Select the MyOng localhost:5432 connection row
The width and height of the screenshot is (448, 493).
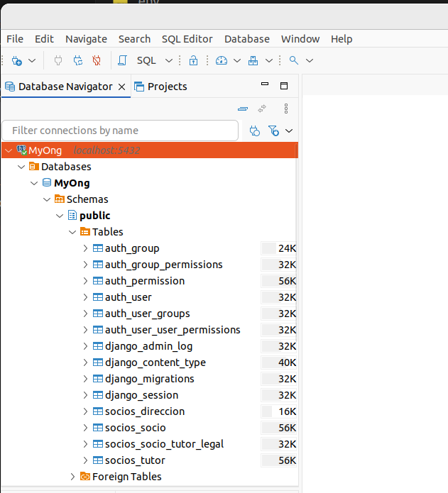[x=150, y=150]
